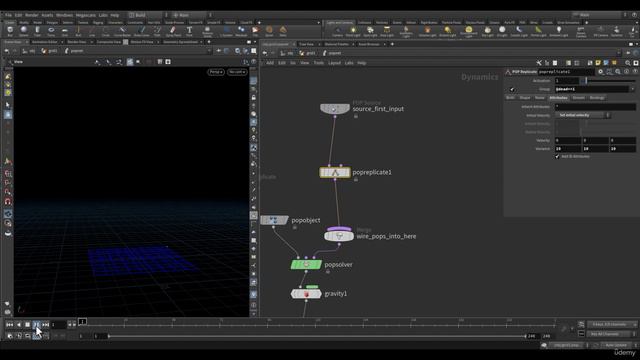Switch to the Shape parameter tab
The height and width of the screenshot is (360, 640).
pyautogui.click(x=525, y=98)
